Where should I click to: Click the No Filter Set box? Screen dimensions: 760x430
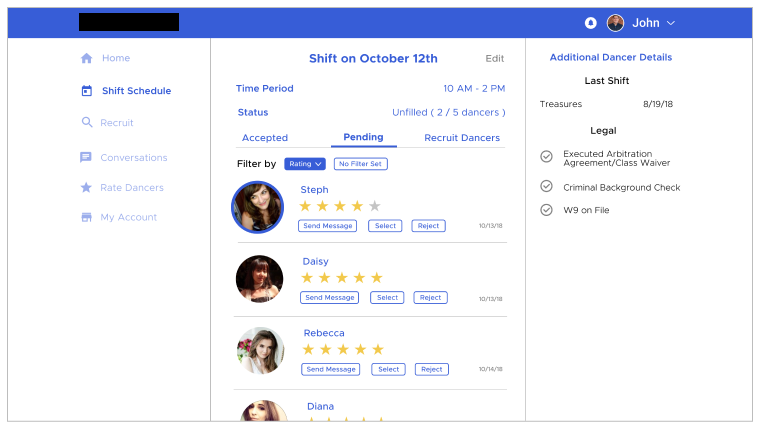click(361, 164)
